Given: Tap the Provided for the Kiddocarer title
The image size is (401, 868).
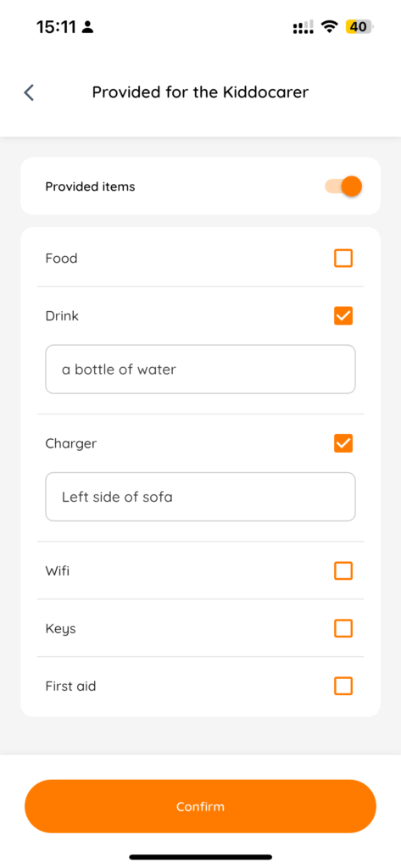Looking at the screenshot, I should click(200, 92).
